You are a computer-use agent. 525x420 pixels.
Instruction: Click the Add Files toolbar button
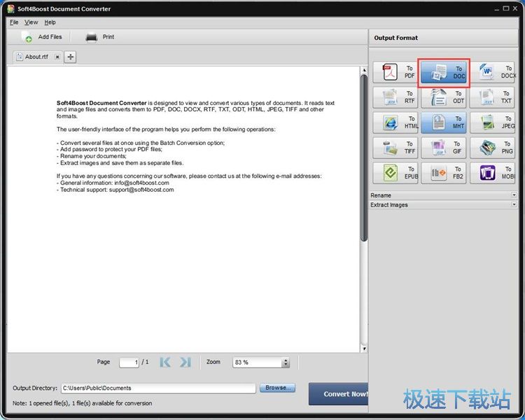coord(42,37)
